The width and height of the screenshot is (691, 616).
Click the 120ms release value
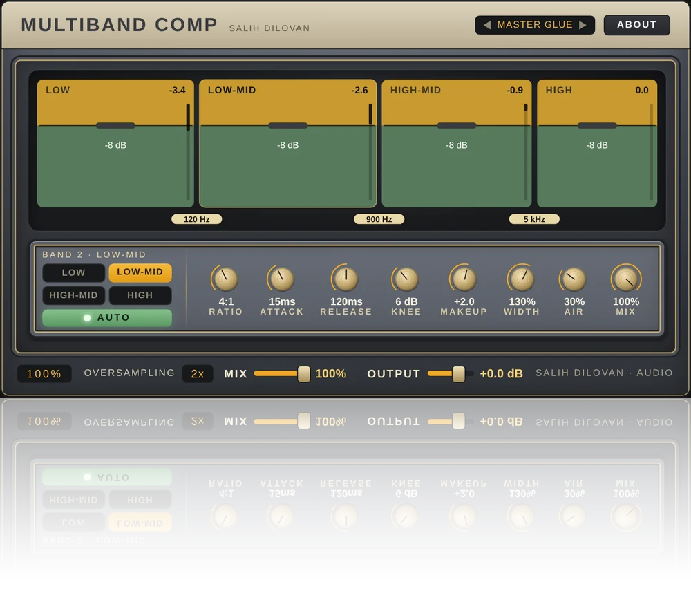pos(346,301)
